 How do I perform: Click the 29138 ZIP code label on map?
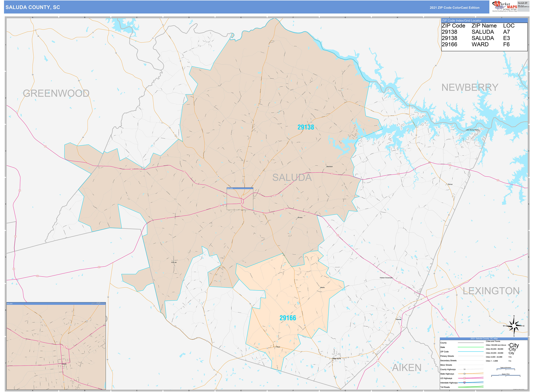point(306,127)
